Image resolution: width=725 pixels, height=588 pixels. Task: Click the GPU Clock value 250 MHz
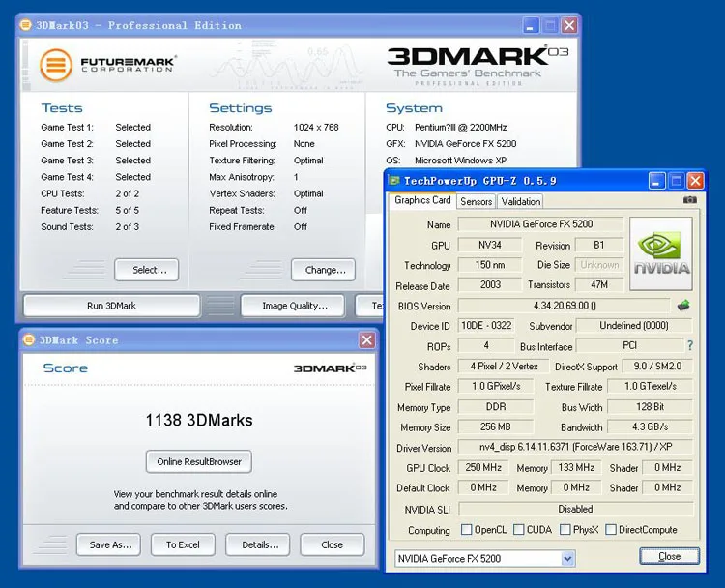click(483, 467)
